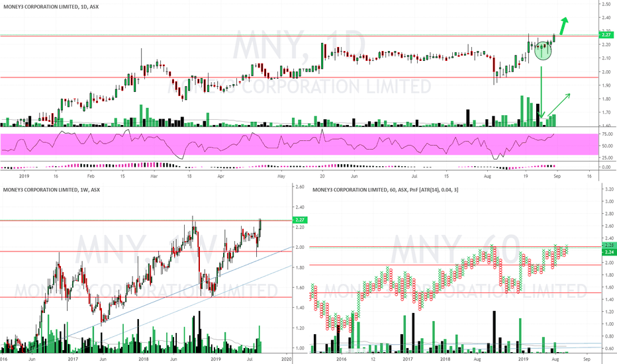Viewport: 617px width, 364px height.
Task: Click 'Sep' on the PnF chart time axis
Action: coord(587,359)
